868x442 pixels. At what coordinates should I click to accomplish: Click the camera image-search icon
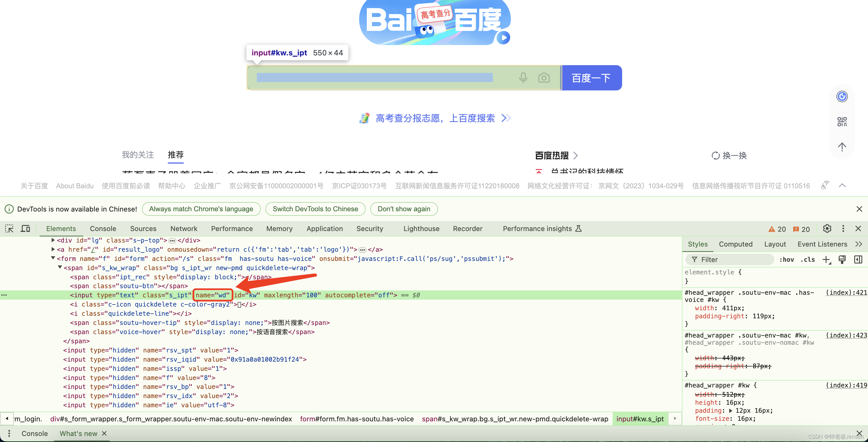544,77
